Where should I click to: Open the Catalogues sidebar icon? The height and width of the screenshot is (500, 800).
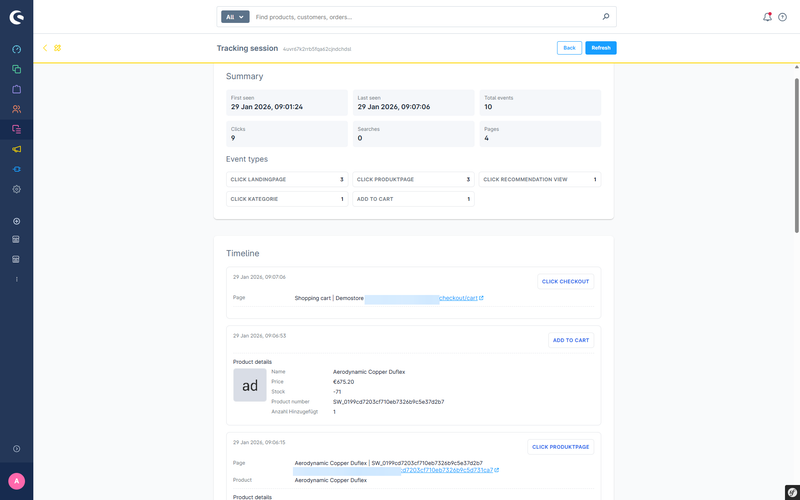coord(16,69)
